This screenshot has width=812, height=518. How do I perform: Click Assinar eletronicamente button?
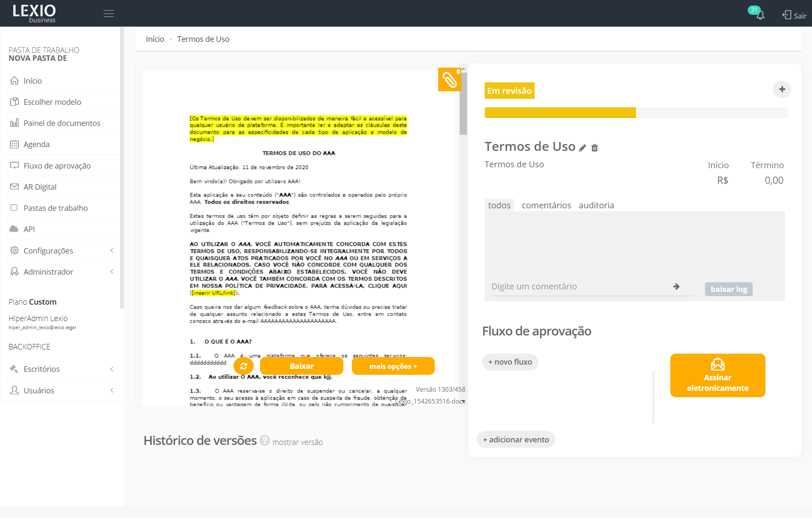click(718, 375)
